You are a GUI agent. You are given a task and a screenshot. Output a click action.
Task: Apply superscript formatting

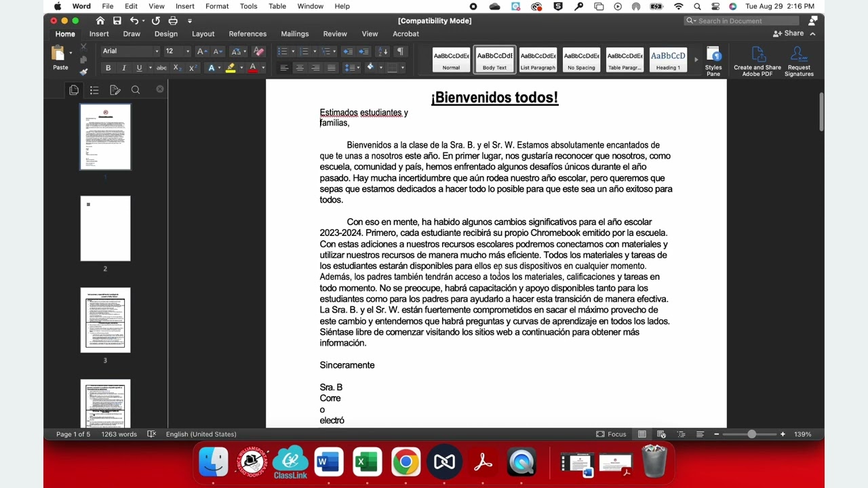click(x=193, y=68)
